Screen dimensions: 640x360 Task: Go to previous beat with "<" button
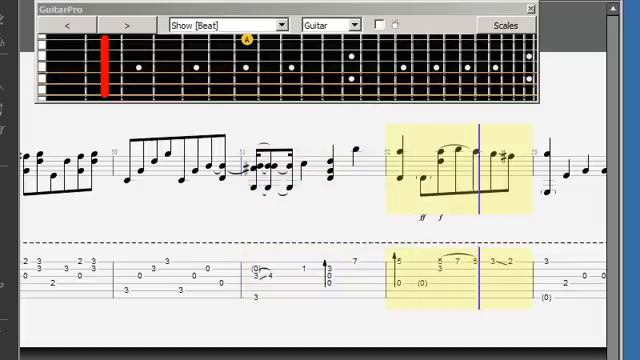[x=67, y=25]
